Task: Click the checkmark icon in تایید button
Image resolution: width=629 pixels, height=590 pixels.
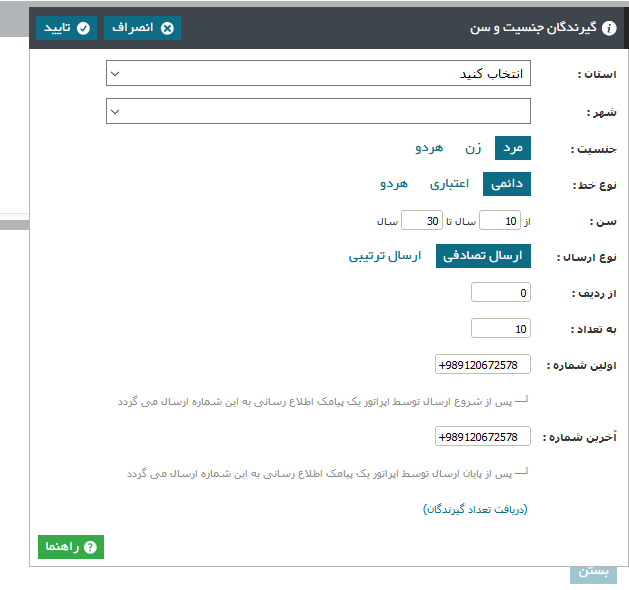Action: pyautogui.click(x=83, y=28)
